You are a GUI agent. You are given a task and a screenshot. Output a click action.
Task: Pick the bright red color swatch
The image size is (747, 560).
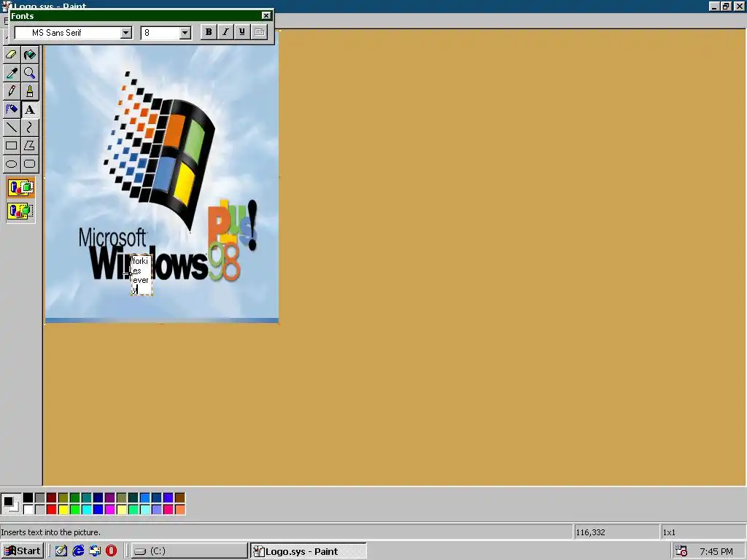52,510
